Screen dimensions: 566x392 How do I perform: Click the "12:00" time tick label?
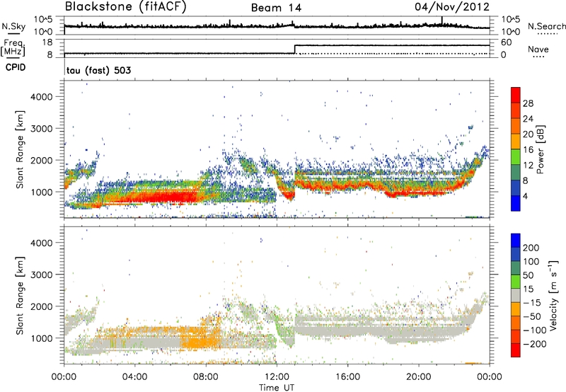277,377
